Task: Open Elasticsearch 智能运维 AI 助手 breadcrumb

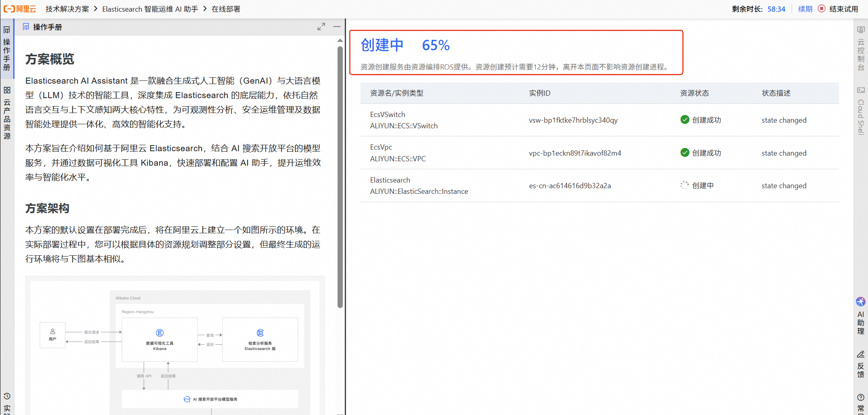Action: coord(150,9)
